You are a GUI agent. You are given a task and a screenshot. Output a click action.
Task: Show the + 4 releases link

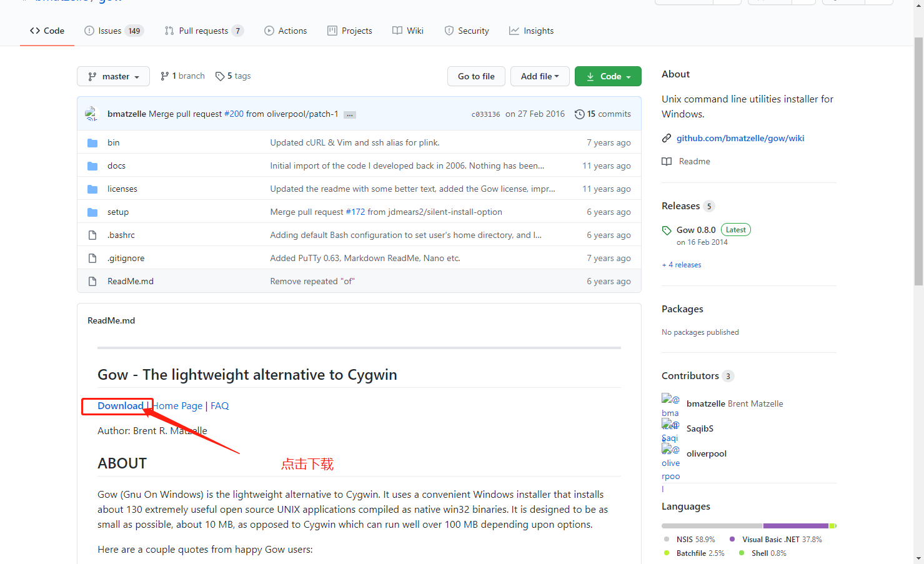pos(682,265)
